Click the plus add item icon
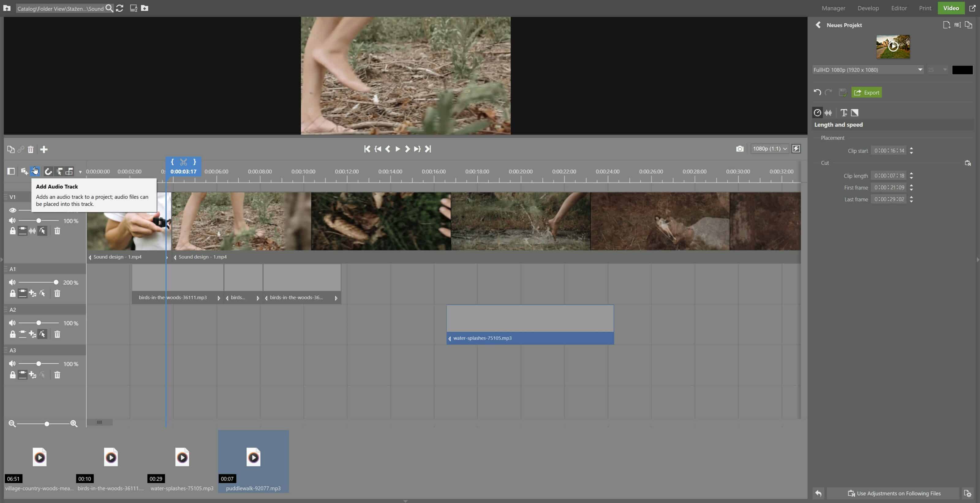 [44, 149]
